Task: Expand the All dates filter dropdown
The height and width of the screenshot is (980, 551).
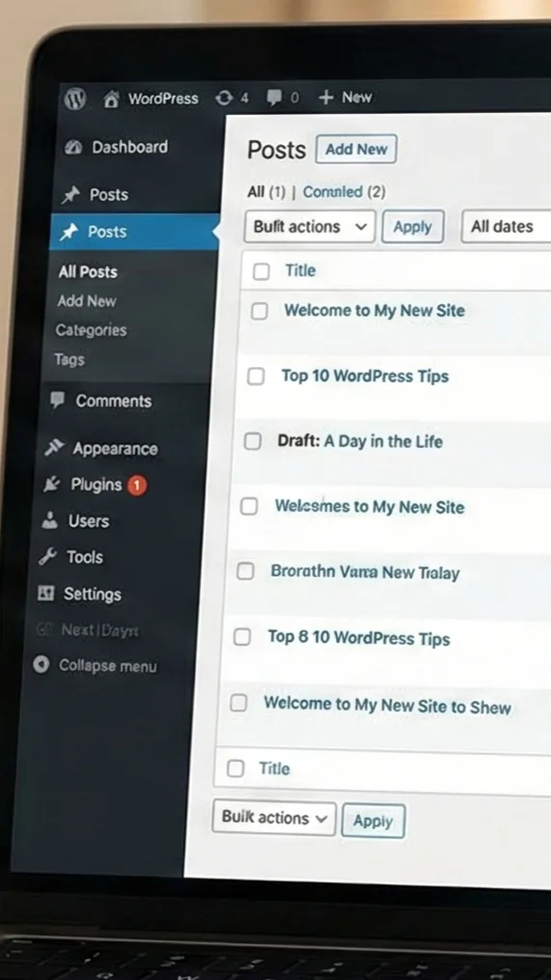Action: tap(506, 226)
